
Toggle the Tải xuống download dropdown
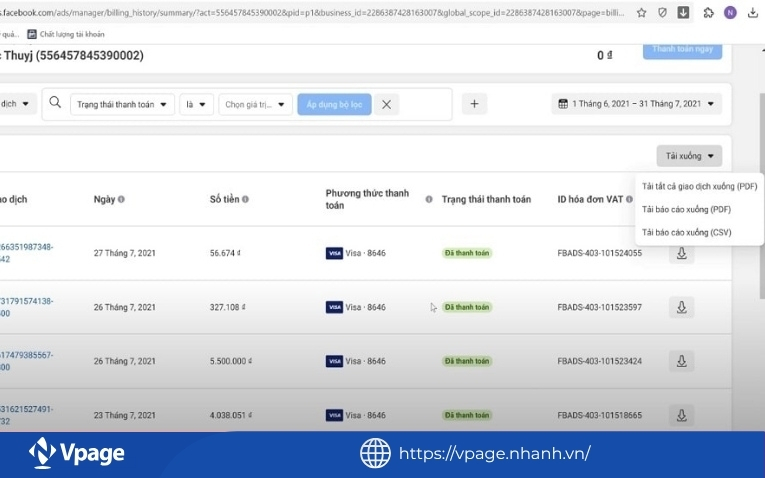[x=689, y=156]
